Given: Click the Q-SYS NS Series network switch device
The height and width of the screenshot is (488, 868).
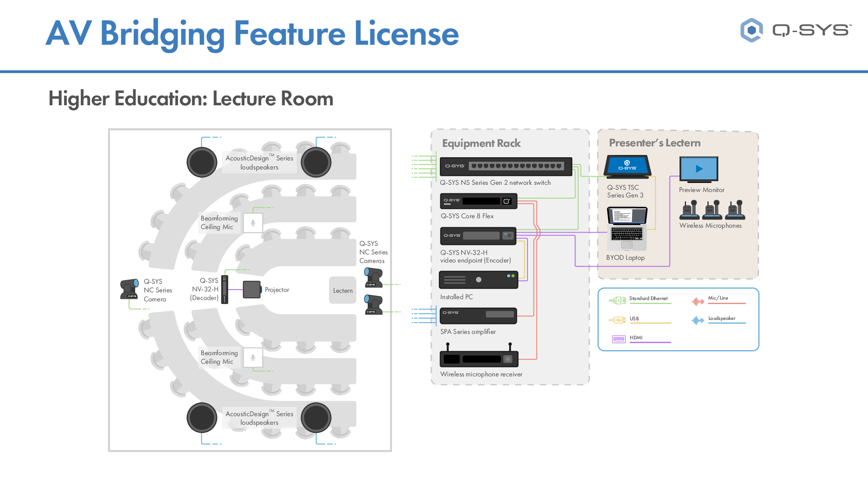Looking at the screenshot, I should click(x=506, y=166).
